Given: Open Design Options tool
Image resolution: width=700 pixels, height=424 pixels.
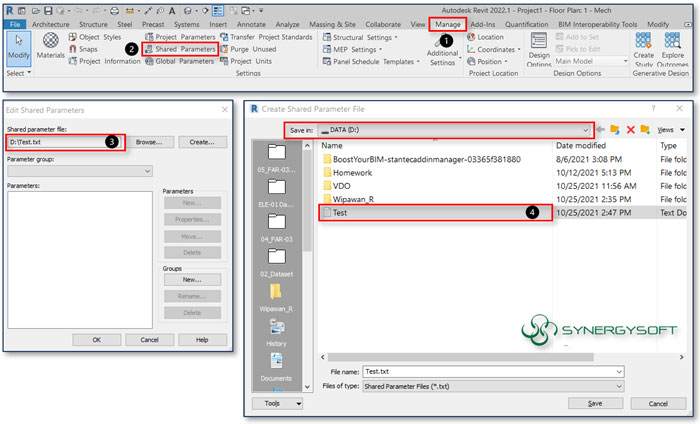Looking at the screenshot, I should (x=539, y=50).
